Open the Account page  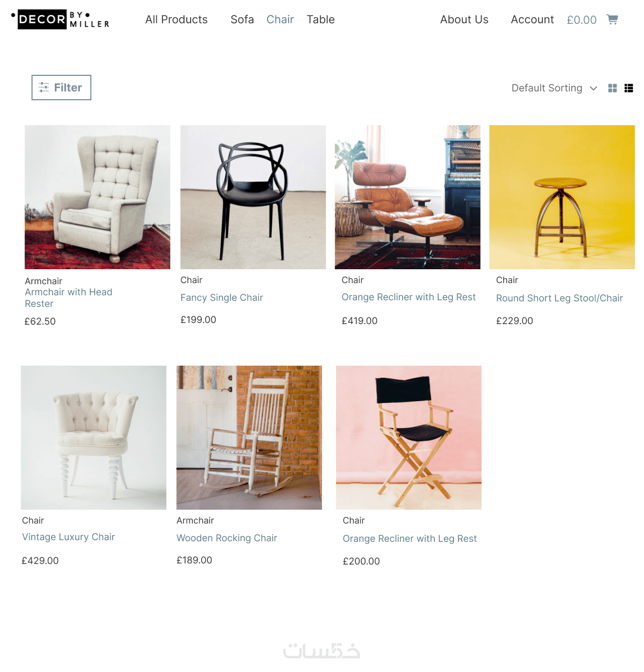click(x=532, y=19)
